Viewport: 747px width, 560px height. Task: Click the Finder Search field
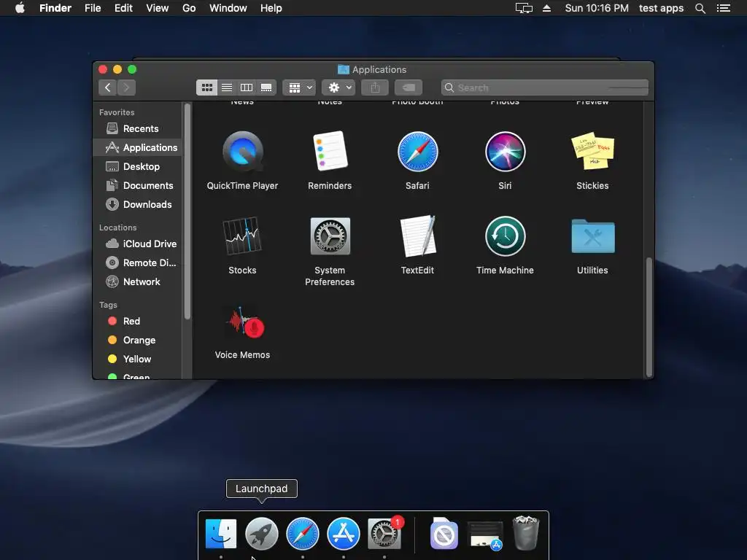544,87
